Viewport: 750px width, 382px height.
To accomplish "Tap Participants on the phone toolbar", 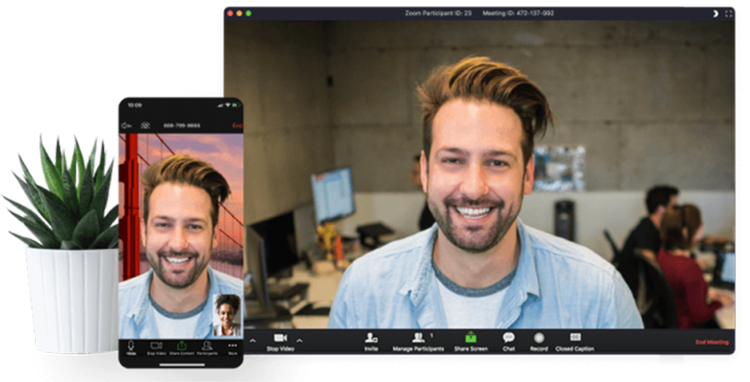I will [x=207, y=348].
